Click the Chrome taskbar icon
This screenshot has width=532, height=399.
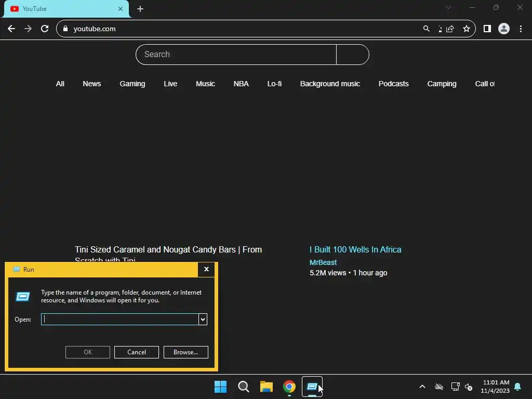click(289, 387)
